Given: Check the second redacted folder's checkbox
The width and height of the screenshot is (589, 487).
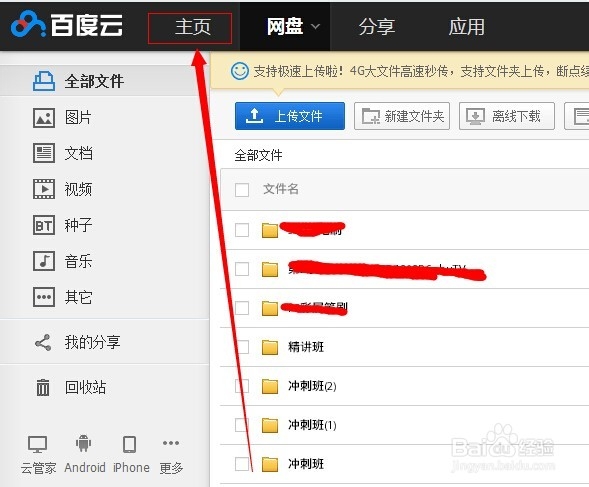Looking at the screenshot, I should (242, 269).
